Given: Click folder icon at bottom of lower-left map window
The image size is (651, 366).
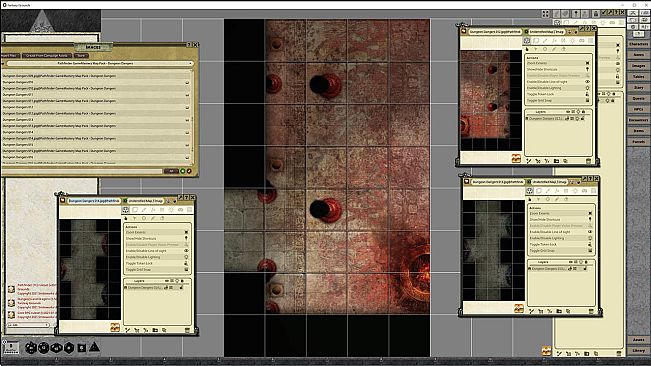Looking at the screenshot, I should coord(155,330).
